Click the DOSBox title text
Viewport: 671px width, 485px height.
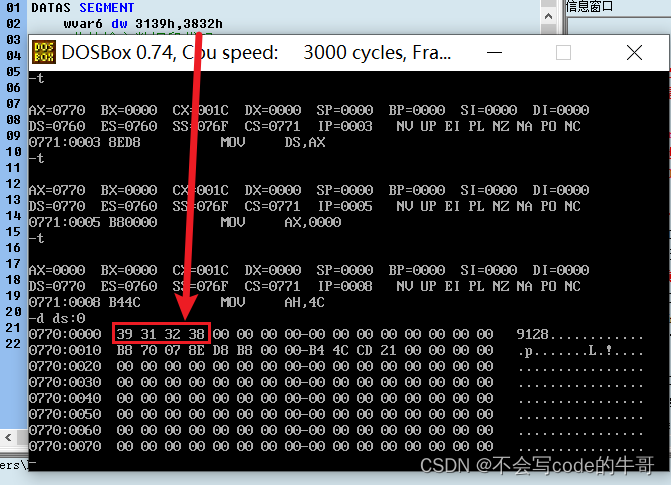pos(257,53)
